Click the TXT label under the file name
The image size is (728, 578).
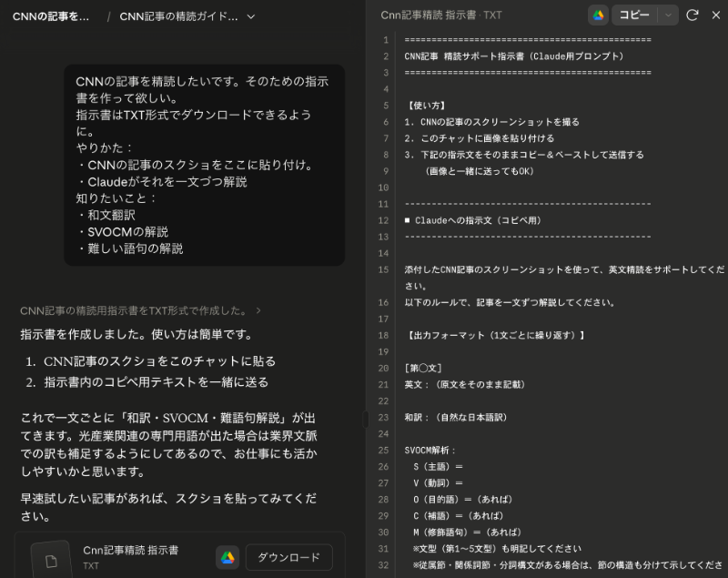tap(90, 566)
